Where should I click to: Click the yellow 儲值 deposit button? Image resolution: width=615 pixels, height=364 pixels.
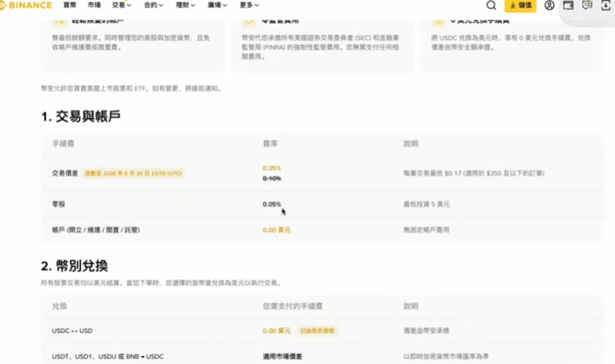point(520,5)
